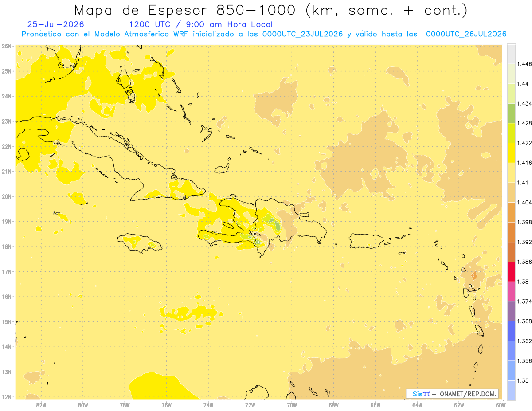Select the gray legend swatch above 1.446

tap(511, 54)
